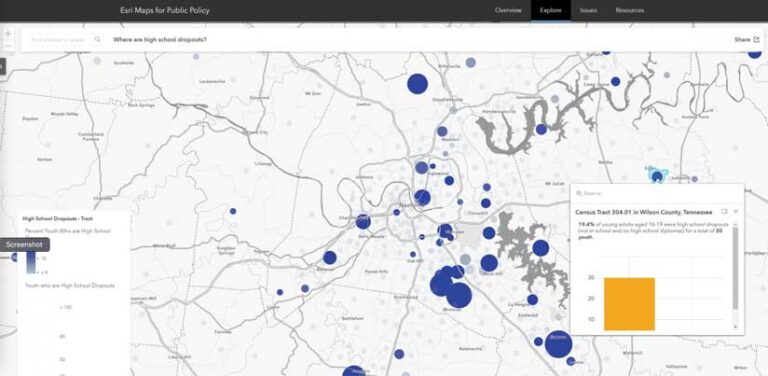
Task: Zoom in the map with plus button
Action: click(8, 34)
